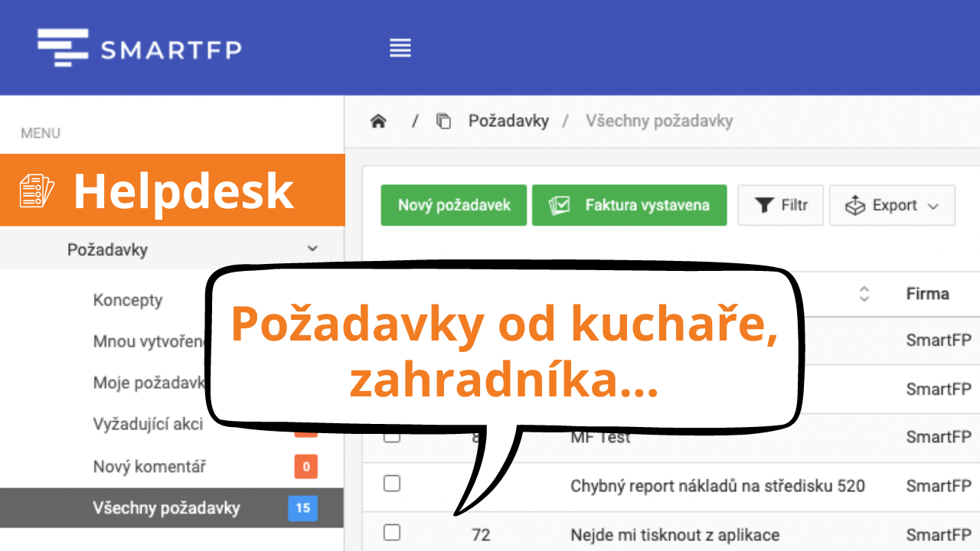Open the Export dropdown

(x=892, y=205)
